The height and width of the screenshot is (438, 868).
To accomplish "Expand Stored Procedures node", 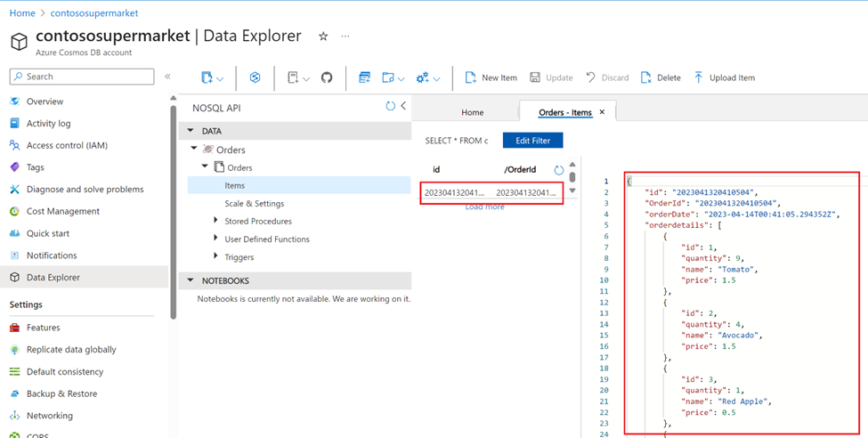I will click(216, 221).
